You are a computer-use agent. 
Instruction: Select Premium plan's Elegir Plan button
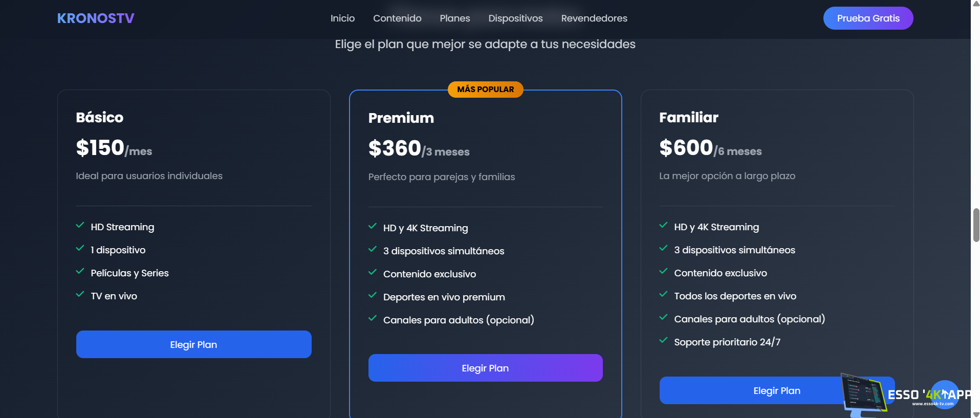[485, 368]
